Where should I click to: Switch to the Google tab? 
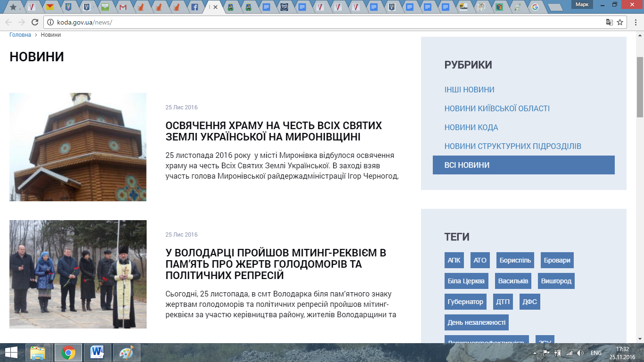(x=535, y=7)
